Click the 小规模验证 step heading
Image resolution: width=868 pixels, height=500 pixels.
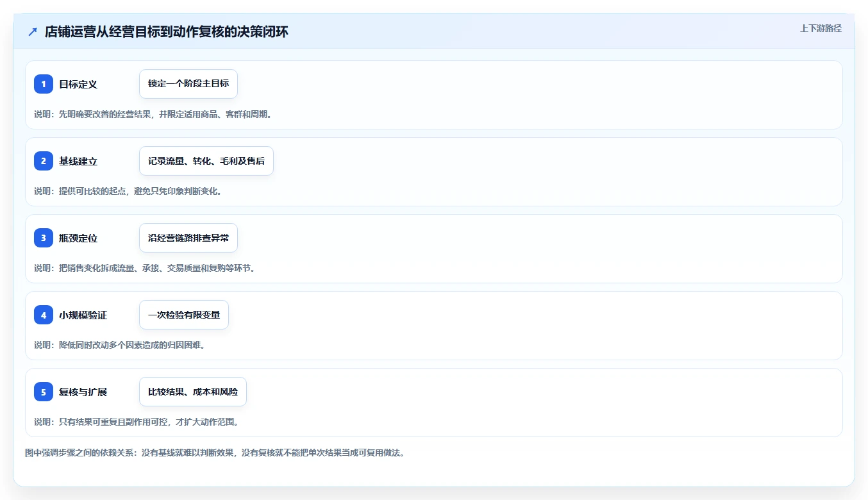point(83,315)
